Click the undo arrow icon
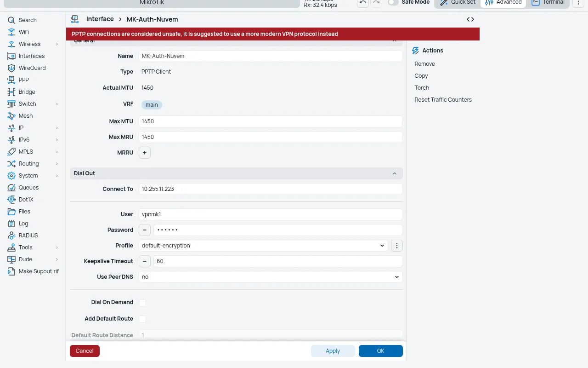Viewport: 588px width, 368px height. pyautogui.click(x=363, y=2)
